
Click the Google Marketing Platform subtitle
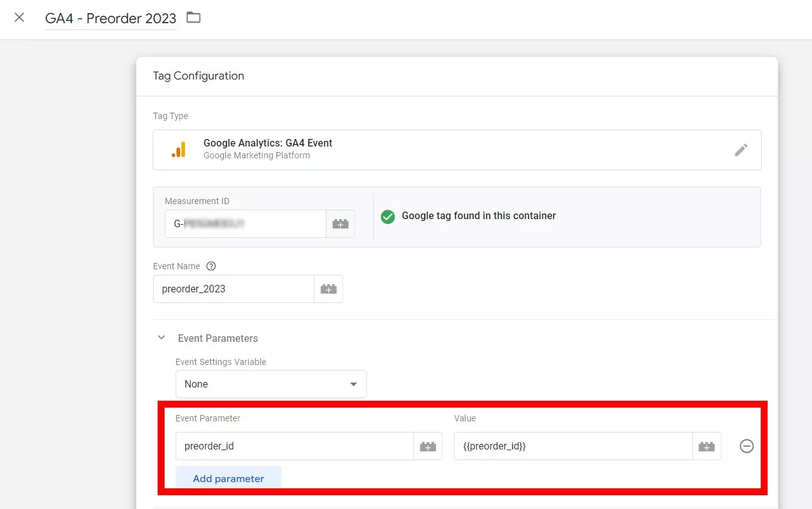[256, 155]
